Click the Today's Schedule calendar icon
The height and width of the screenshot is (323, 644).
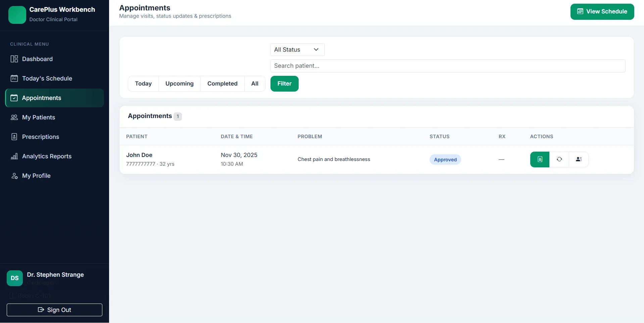click(x=14, y=78)
